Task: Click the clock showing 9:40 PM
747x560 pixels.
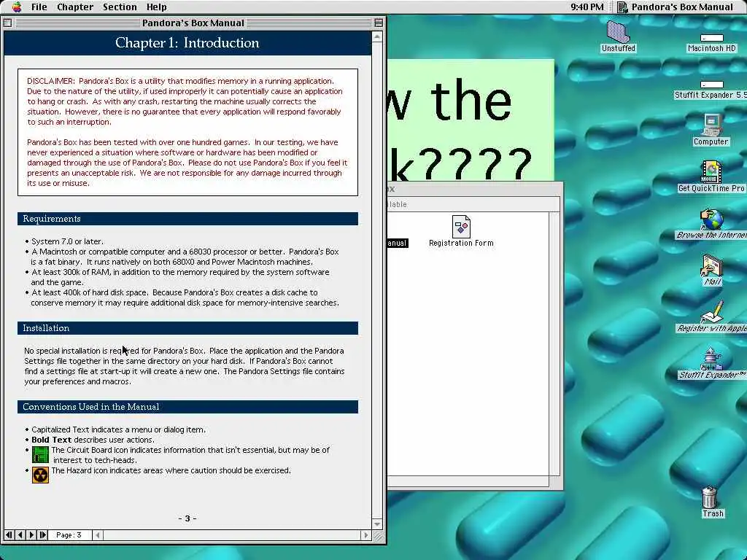Action: tap(587, 7)
